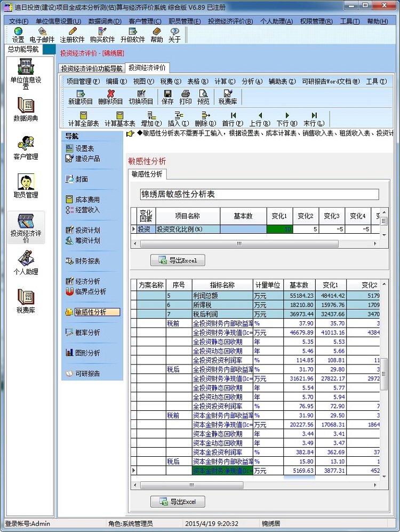Open 临界点分析 in the 导航 panel
The width and height of the screenshot is (400, 532).
tap(86, 291)
